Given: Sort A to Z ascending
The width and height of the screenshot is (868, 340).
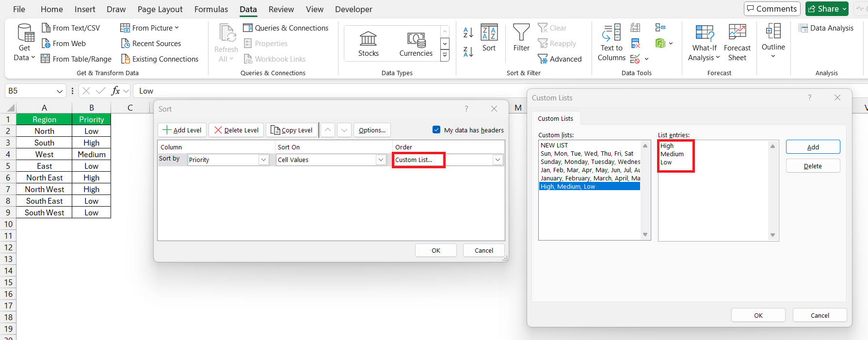Looking at the screenshot, I should tap(468, 32).
